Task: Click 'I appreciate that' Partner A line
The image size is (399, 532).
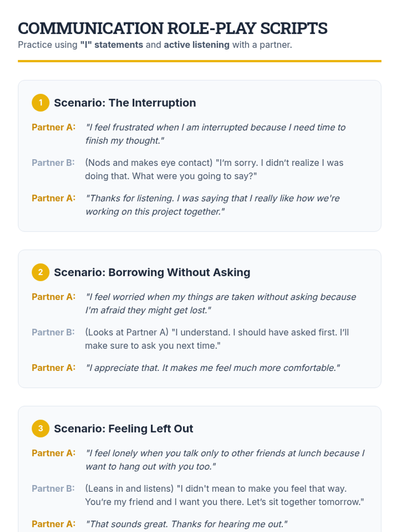Action: tap(213, 368)
